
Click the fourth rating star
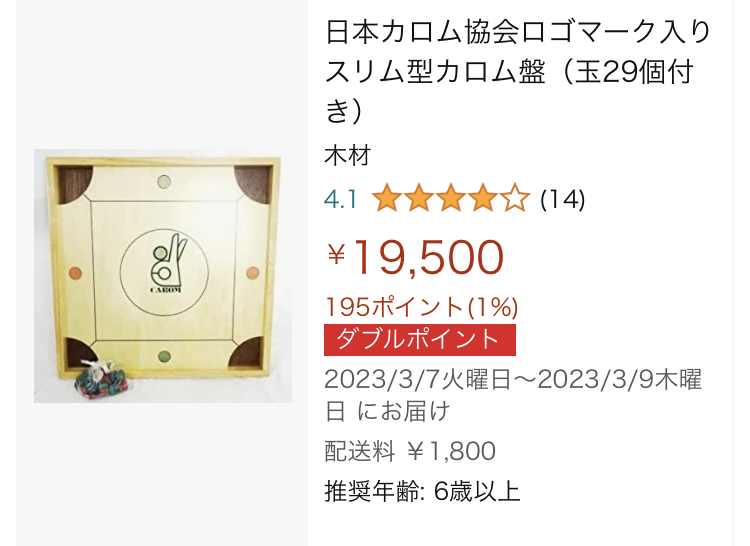point(484,198)
